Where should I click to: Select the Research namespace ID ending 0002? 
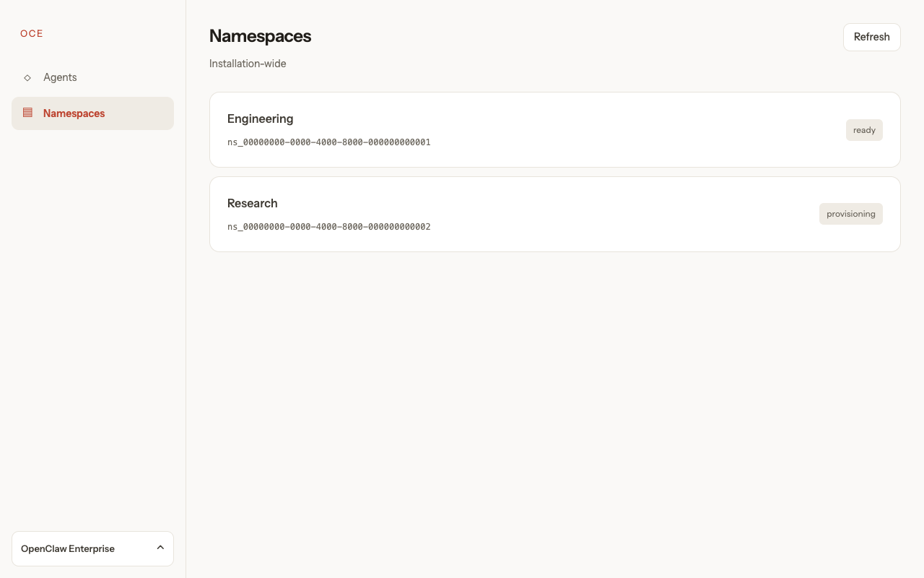[x=328, y=227]
